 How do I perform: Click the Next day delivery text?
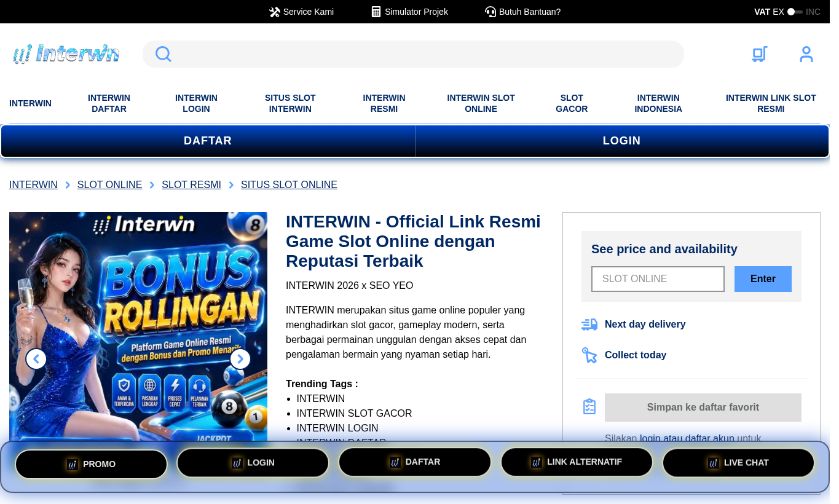coord(645,325)
